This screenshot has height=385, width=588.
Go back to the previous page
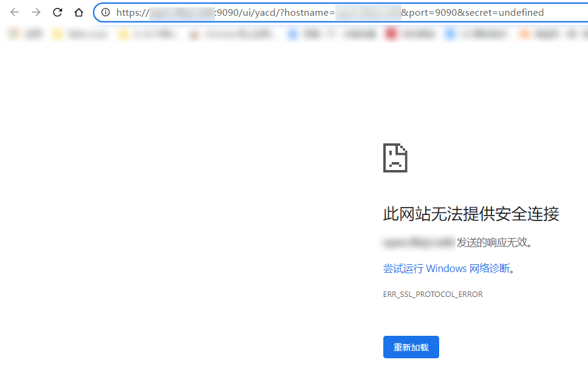click(x=15, y=12)
